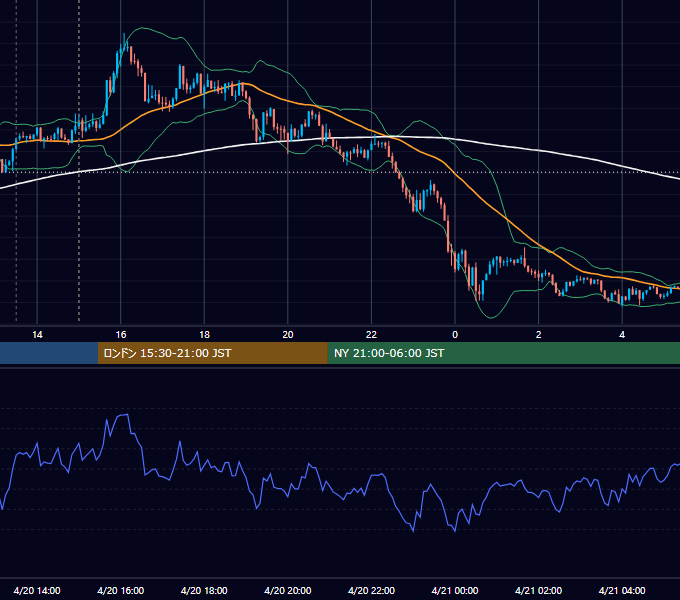
Task: Click the '4/20 18:00' date label
Action: 204,590
